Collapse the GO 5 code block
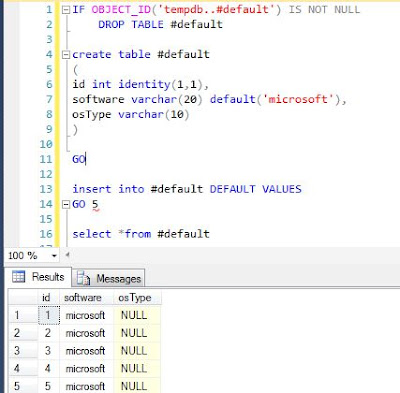 tap(66, 204)
